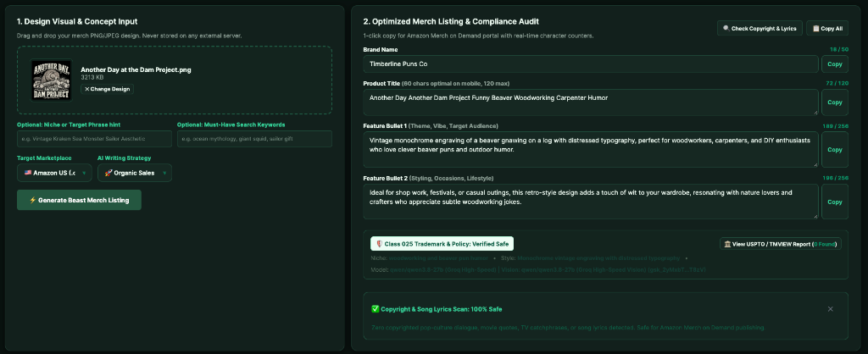Click the 196 / 256 character counter
Viewport: 868px width, 354px height.
coord(836,178)
